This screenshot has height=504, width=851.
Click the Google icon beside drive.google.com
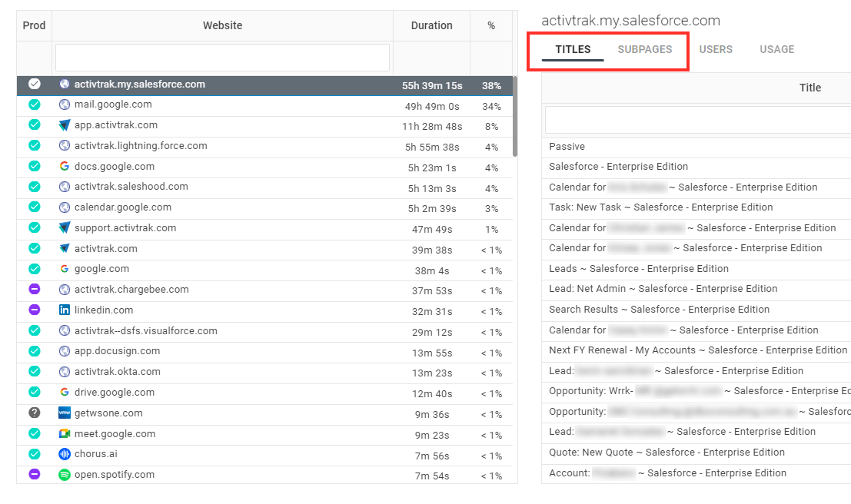pos(65,393)
